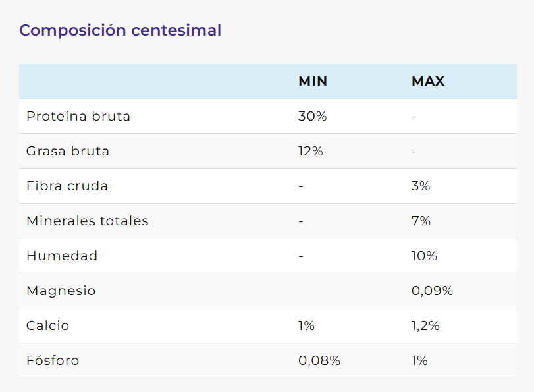Click the 10% maximum humidity value
Viewport: 534px width, 392px height.
tap(424, 256)
